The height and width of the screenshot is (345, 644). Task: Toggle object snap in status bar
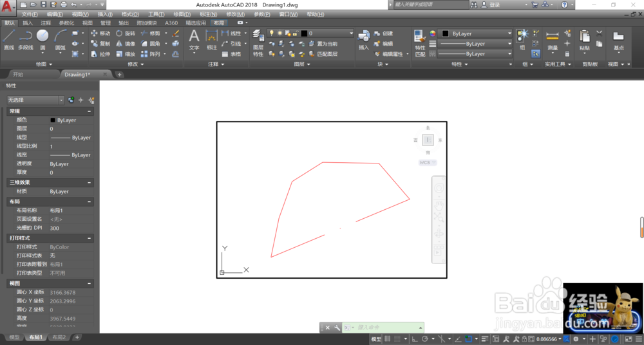click(469, 339)
